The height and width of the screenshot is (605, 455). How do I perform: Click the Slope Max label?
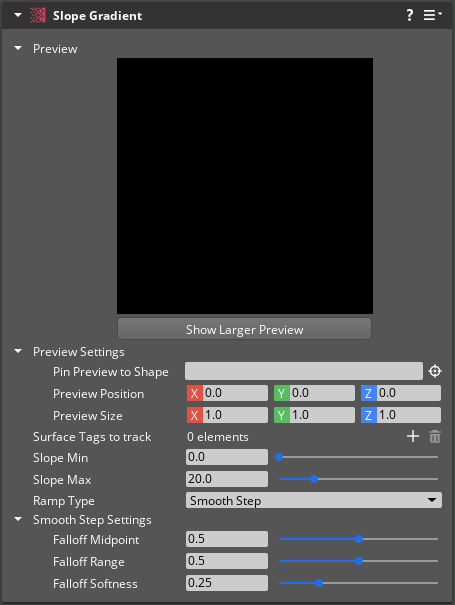coord(62,480)
